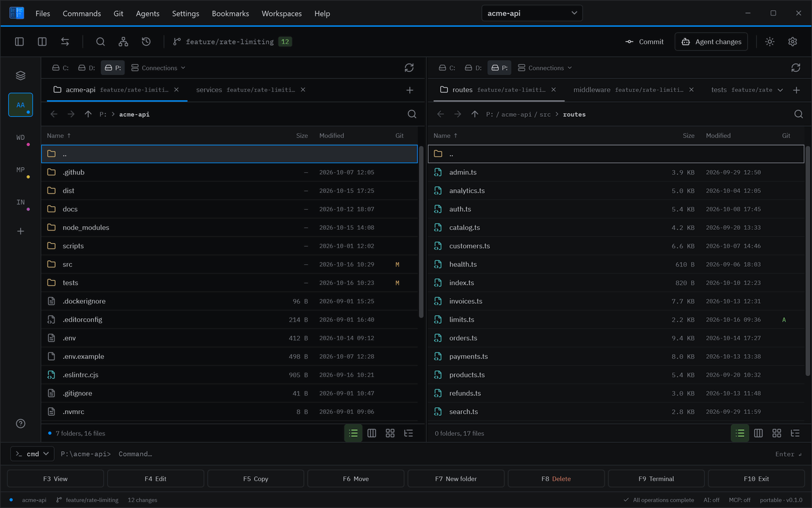Add a new tab in acme-api pane

(x=410, y=90)
